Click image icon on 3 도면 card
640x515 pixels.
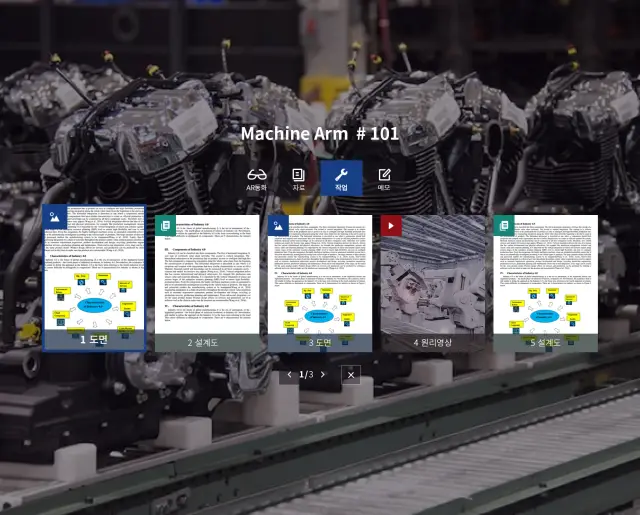[278, 225]
